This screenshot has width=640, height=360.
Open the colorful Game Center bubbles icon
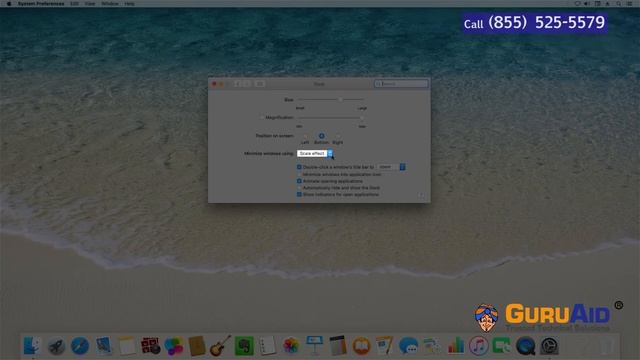pyautogui.click(x=174, y=346)
